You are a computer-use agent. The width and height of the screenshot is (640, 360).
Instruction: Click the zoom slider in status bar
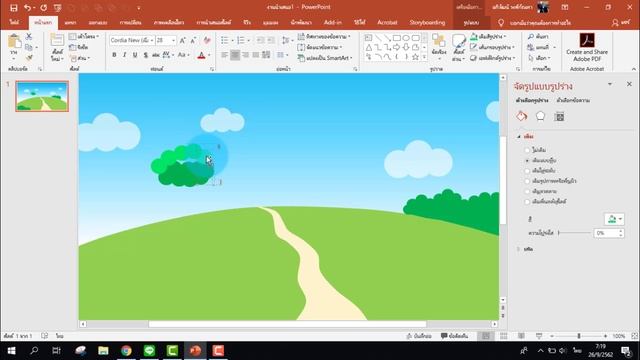(x=578, y=336)
